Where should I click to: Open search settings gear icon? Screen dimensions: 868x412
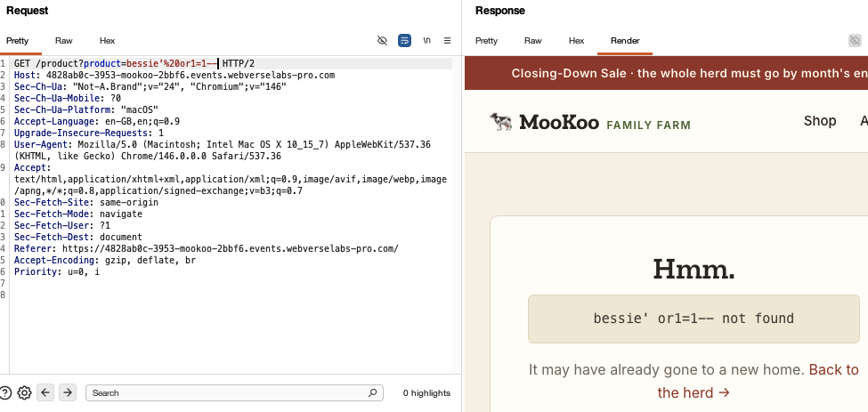click(x=24, y=392)
